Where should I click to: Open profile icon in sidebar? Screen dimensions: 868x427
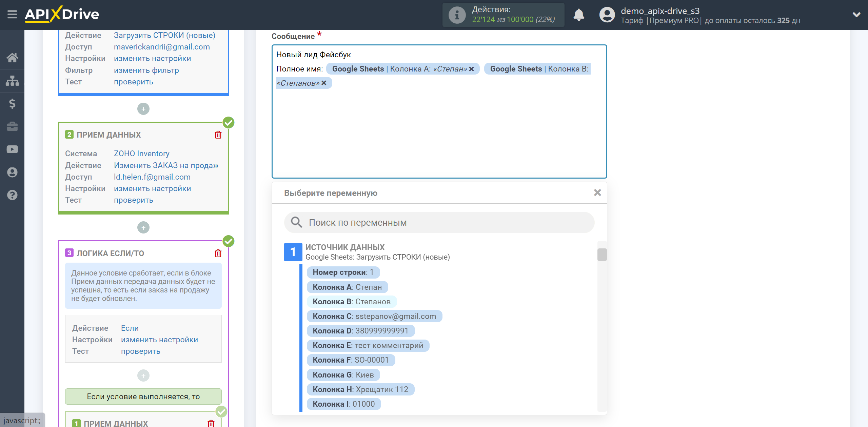tap(12, 172)
